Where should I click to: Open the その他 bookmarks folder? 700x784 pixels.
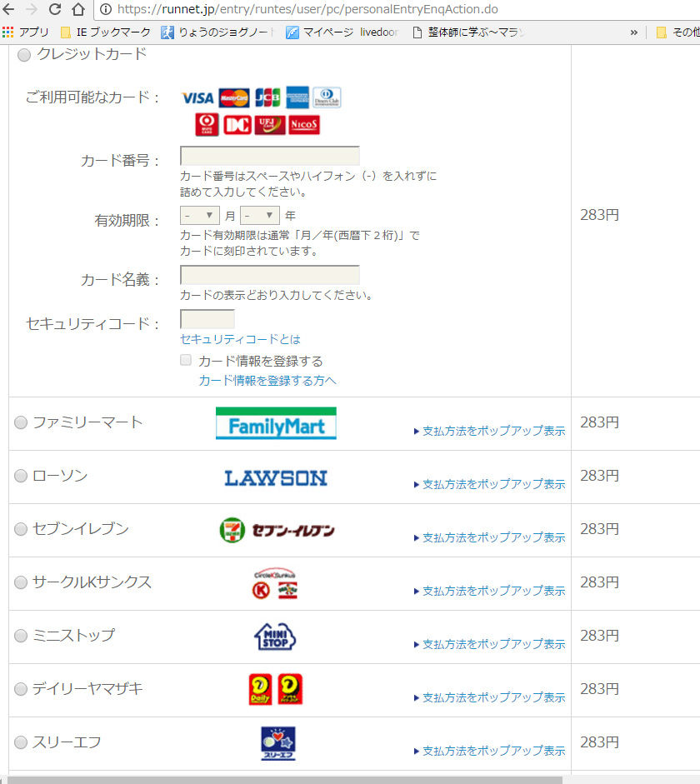pos(677,32)
